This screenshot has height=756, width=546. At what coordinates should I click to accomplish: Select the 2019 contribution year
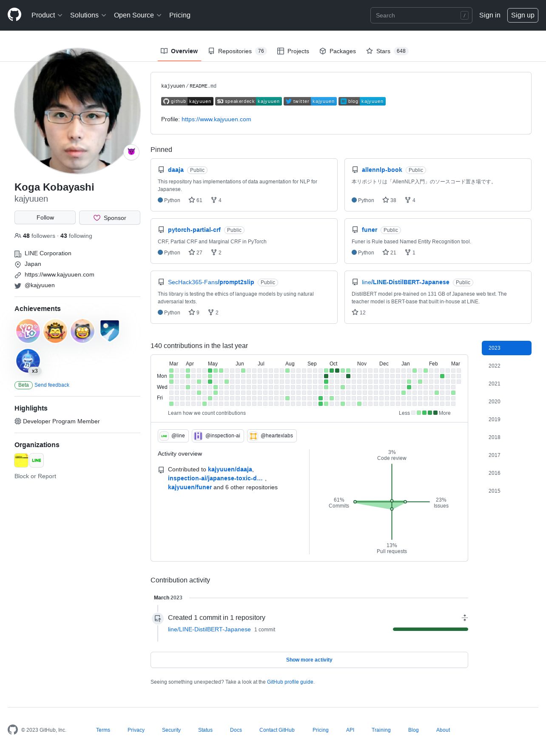(x=506, y=419)
